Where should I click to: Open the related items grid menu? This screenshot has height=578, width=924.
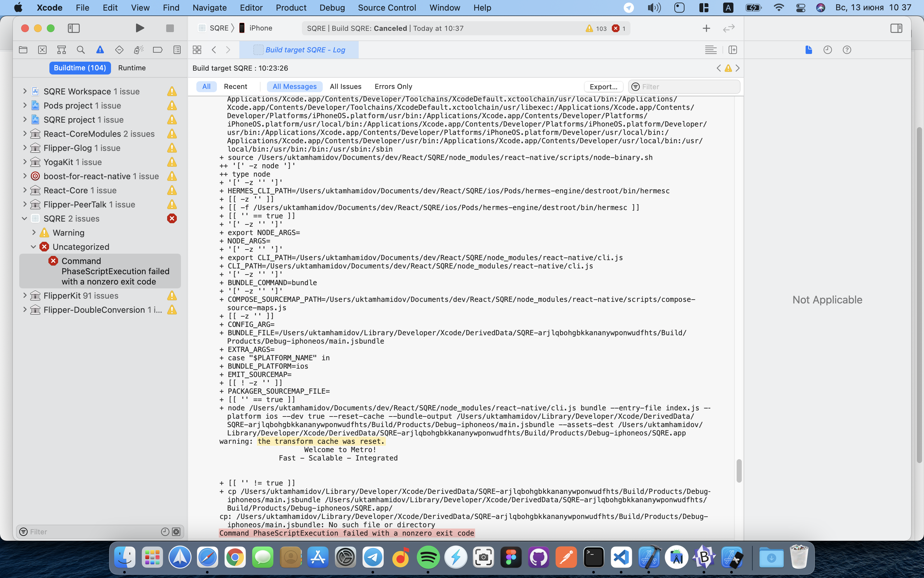(x=197, y=50)
